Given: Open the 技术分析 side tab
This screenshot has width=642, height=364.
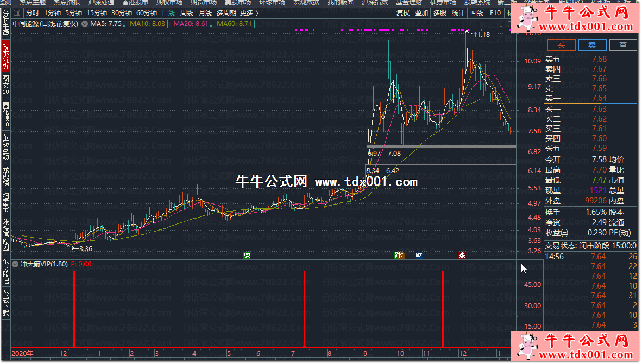Looking at the screenshot, I should point(5,56).
